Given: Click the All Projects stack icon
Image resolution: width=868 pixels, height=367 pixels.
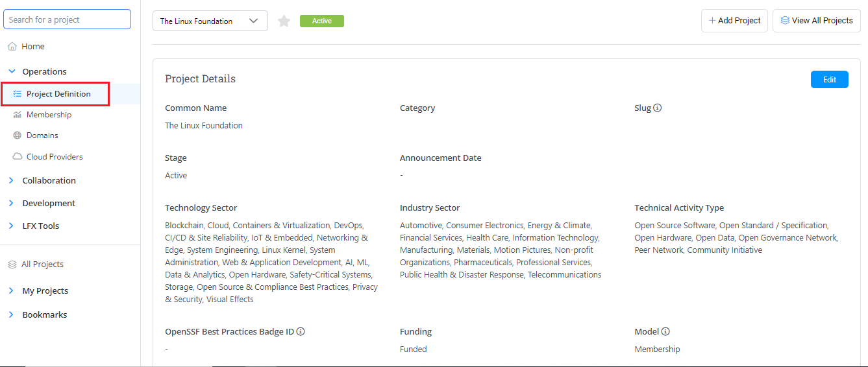Looking at the screenshot, I should (12, 265).
